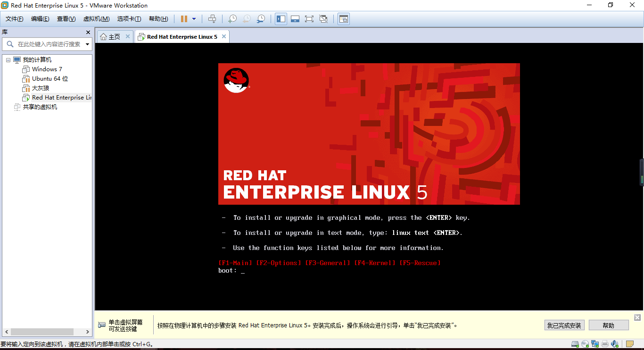Click the [F4-Kernel] text in console

[375, 263]
